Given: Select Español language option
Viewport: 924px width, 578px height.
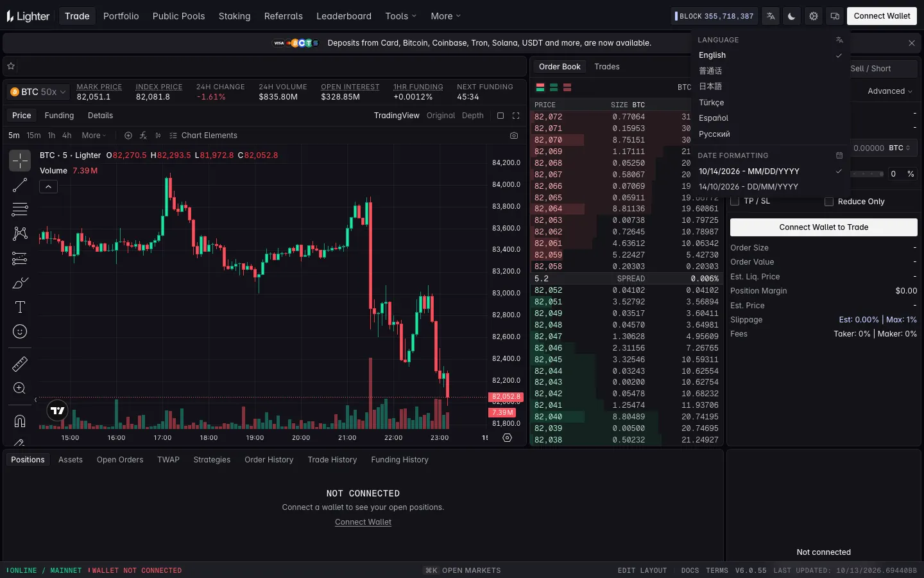Looking at the screenshot, I should (x=714, y=118).
